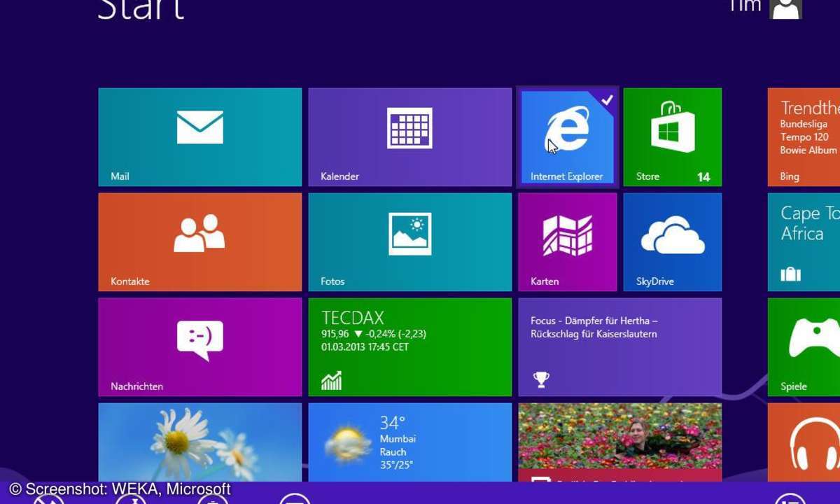840x504 pixels.
Task: Open the Cape Town travel tile
Action: click(x=804, y=242)
